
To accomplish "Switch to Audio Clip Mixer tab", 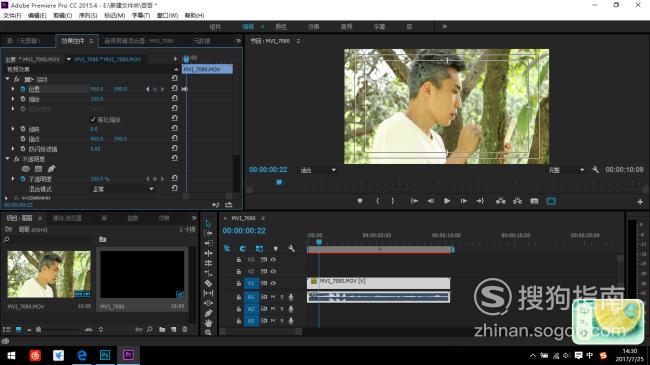I will (139, 41).
